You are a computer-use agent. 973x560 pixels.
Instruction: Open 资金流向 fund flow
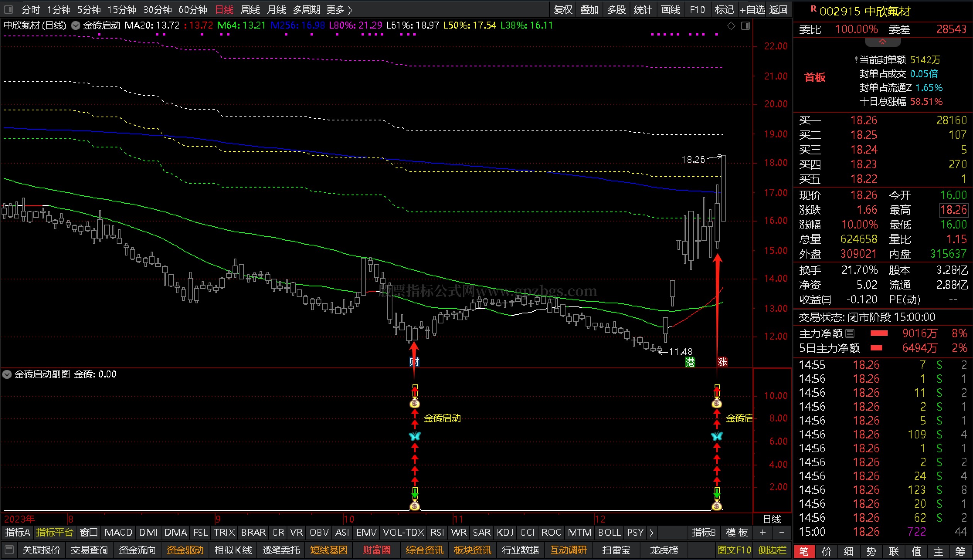[x=137, y=550]
